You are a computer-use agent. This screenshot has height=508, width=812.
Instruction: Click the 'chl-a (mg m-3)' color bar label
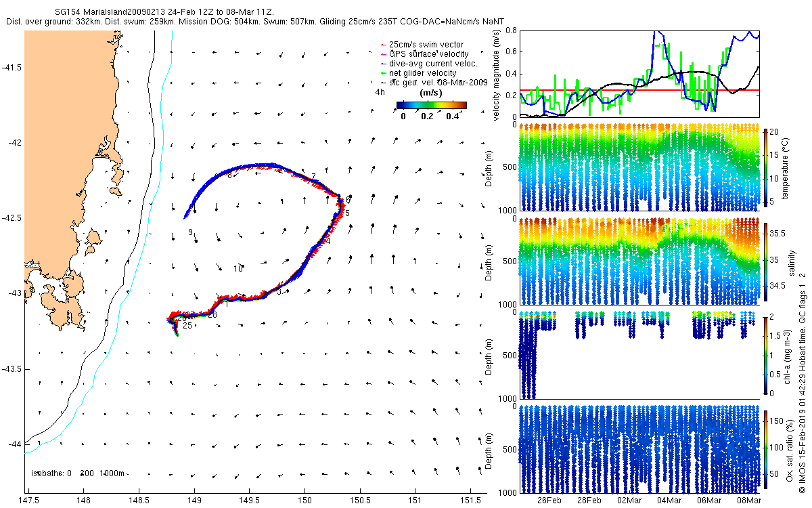[x=787, y=355]
